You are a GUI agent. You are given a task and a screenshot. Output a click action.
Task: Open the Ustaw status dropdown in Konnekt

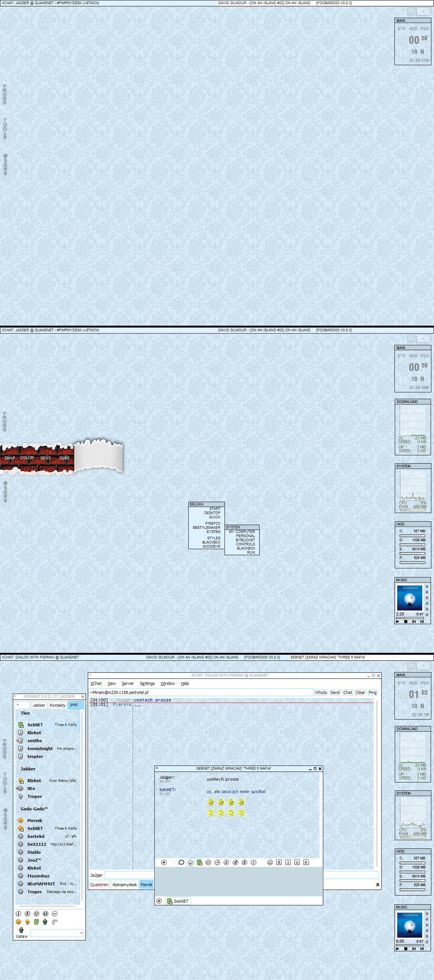(57, 933)
